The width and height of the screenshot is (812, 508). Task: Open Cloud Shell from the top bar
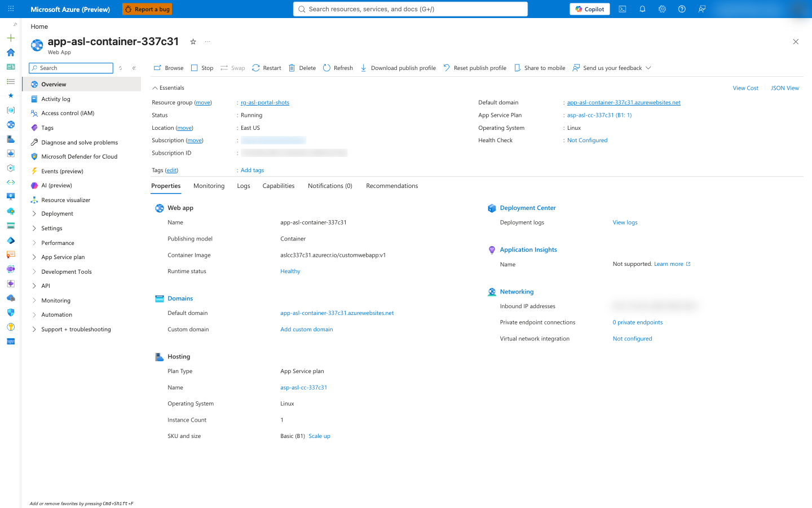(623, 9)
